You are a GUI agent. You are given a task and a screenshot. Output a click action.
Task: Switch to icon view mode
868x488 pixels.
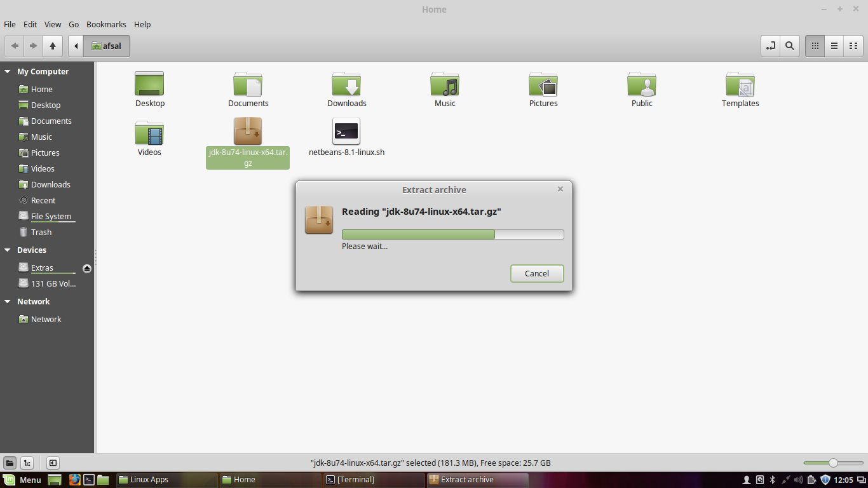(x=815, y=46)
